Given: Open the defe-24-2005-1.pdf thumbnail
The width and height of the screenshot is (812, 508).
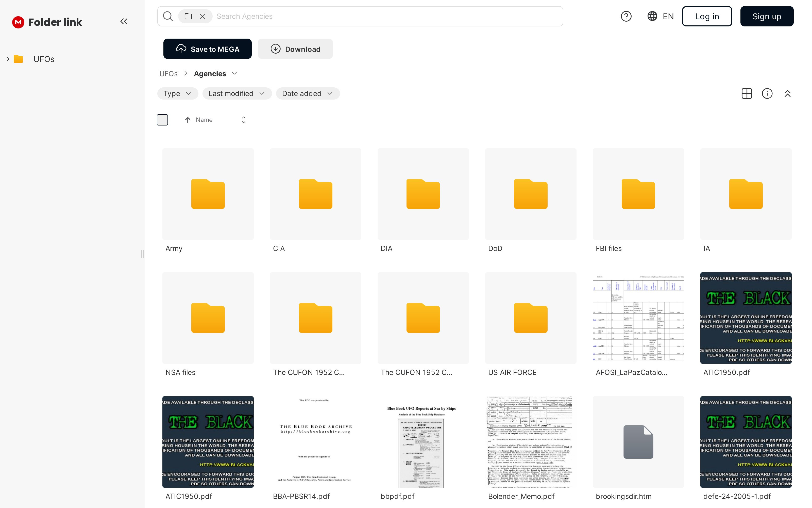Looking at the screenshot, I should click(746, 442).
